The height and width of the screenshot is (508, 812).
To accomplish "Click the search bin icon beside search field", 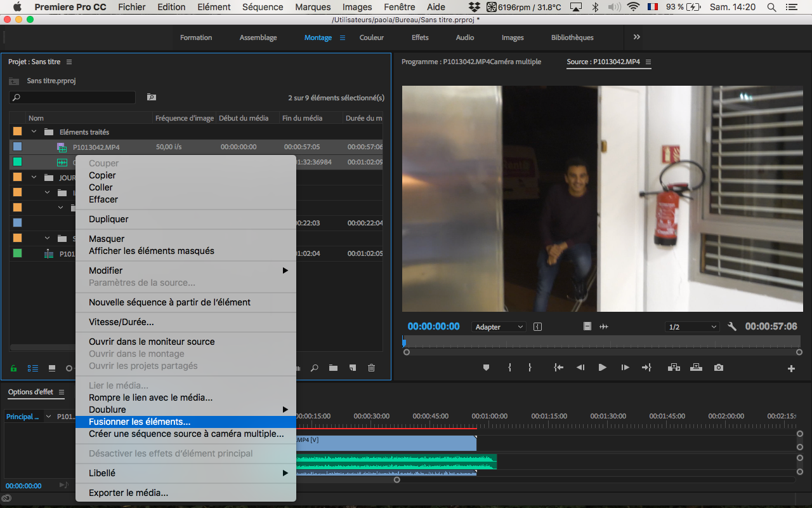I will (151, 97).
